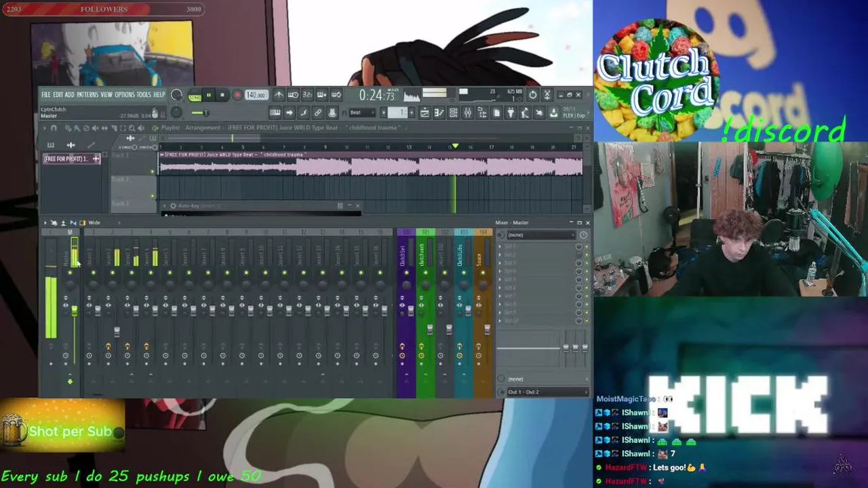Toggle Slot 3 effect enable switch
The height and width of the screenshot is (488, 868).
[587, 263]
